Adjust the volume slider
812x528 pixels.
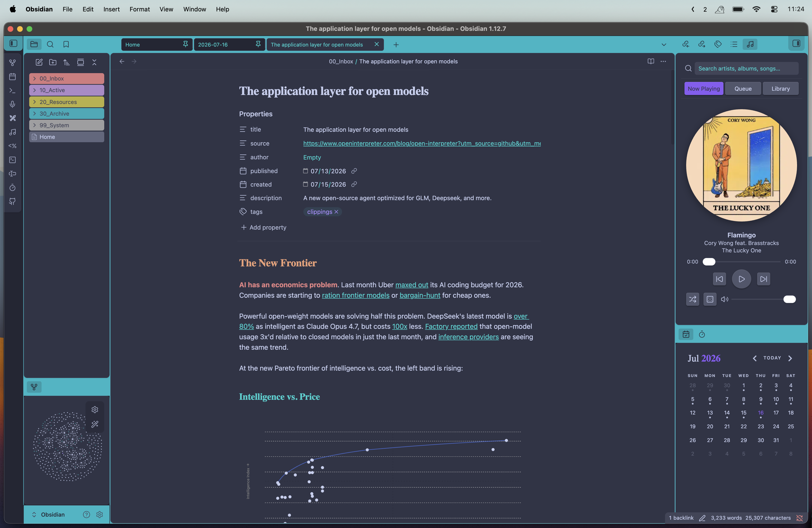tap(764, 299)
